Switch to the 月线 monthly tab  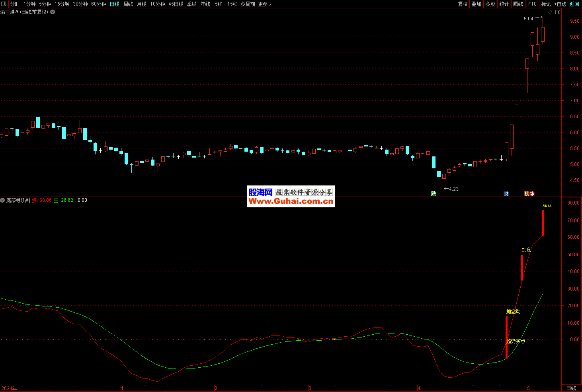point(142,4)
